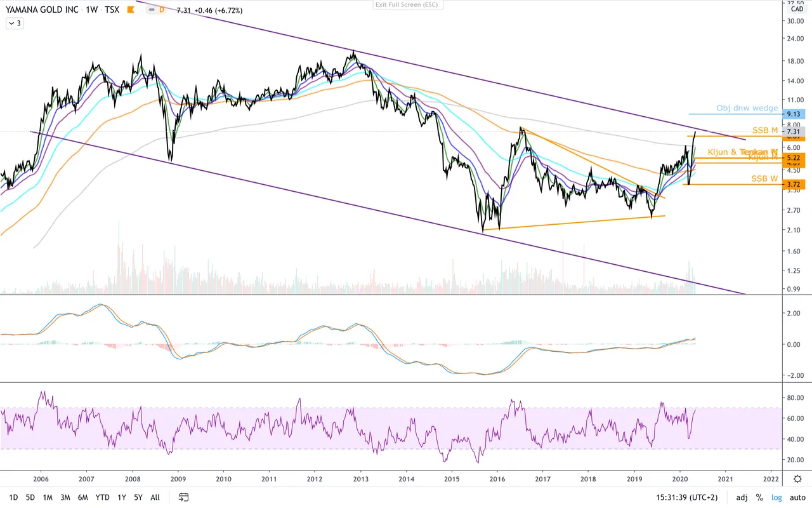The height and width of the screenshot is (508, 812).
Task: Toggle the log scale option
Action: [x=776, y=497]
